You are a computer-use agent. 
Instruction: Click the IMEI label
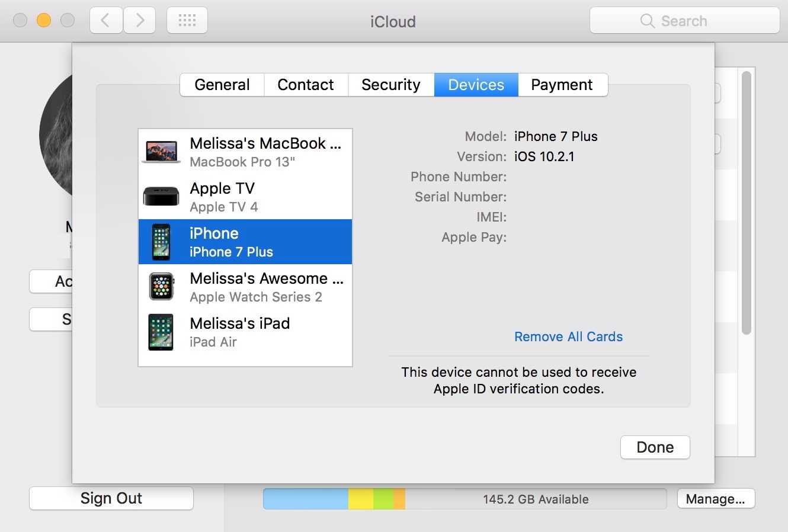click(x=492, y=217)
